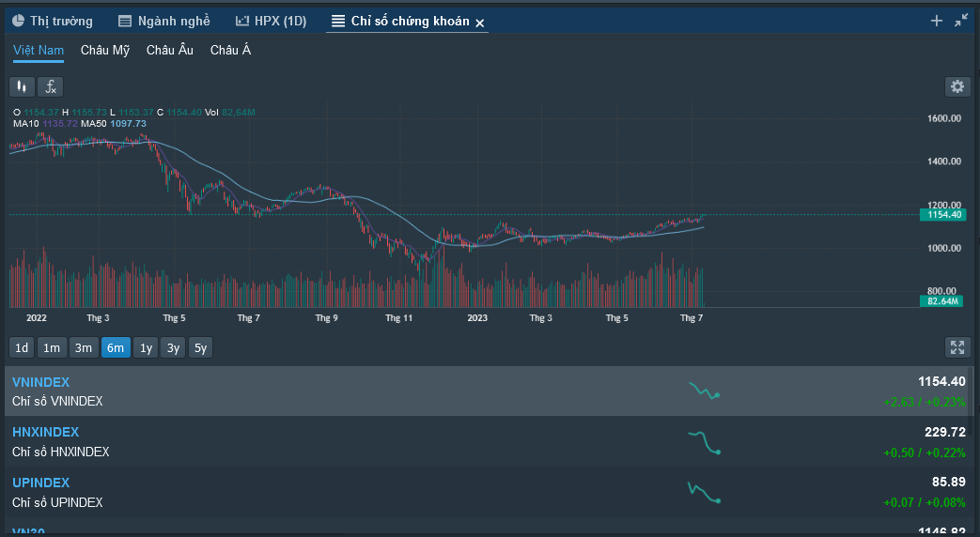Open the UPINDEX index link
This screenshot has height=537, width=980.
click(40, 483)
